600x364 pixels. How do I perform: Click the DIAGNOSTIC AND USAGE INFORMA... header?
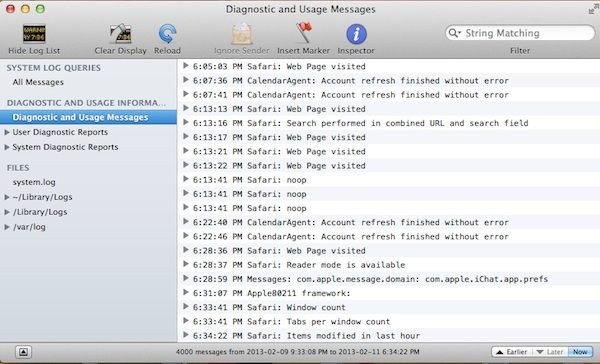click(86, 103)
